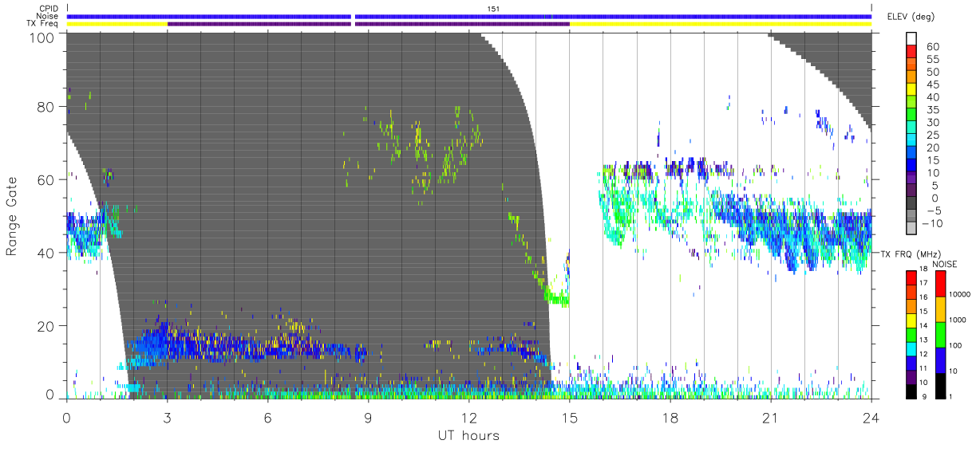
Task: Click the 'CPID' label
Action: point(49,9)
